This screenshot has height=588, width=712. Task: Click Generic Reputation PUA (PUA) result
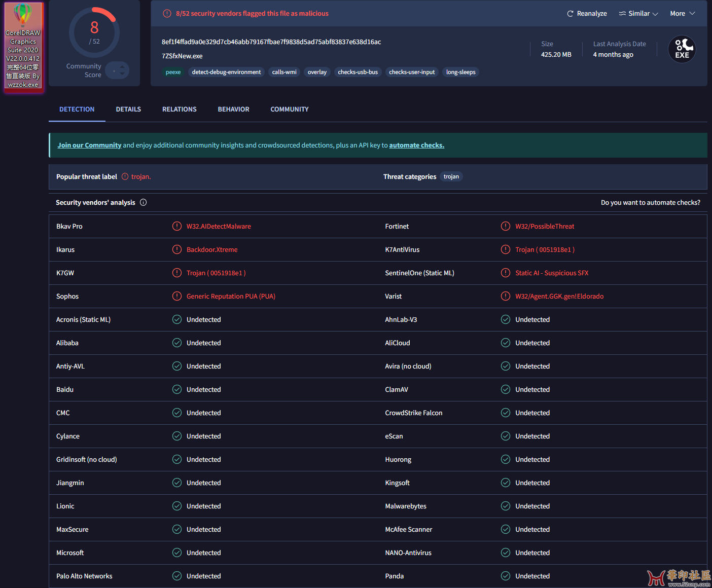click(x=231, y=296)
